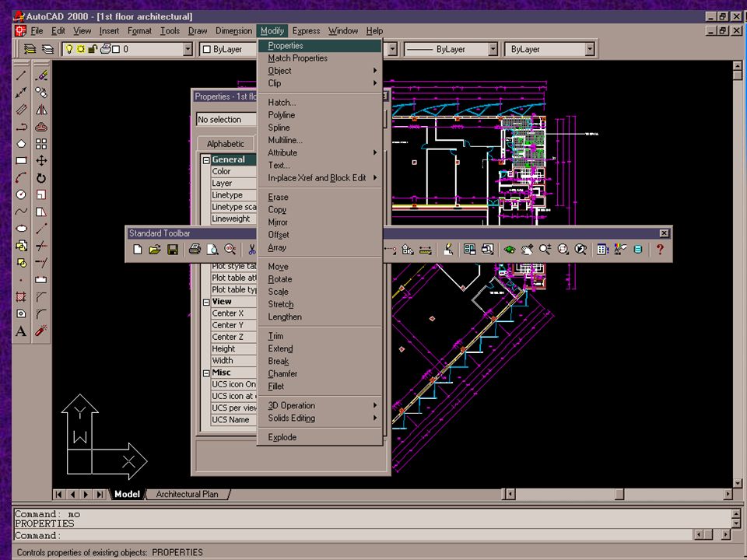Click the red Help question mark icon

coord(660,249)
